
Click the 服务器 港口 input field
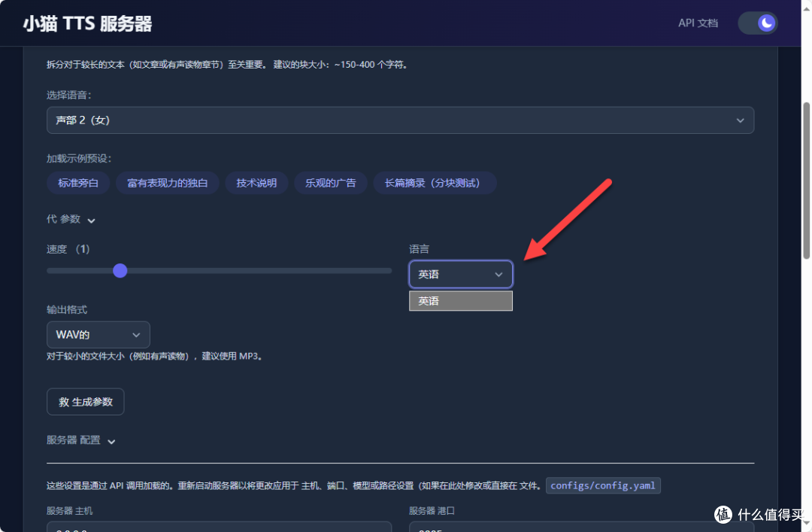[x=581, y=527]
